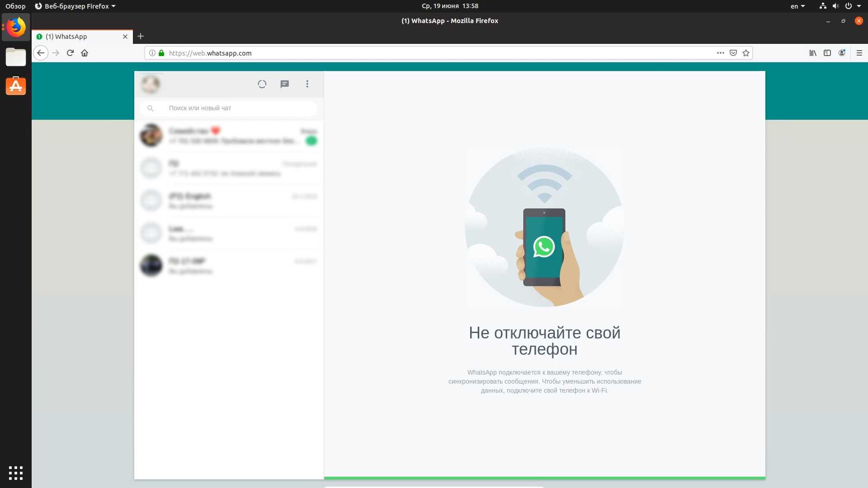Save page to Pocket
Screen dimensions: 868x488
733,53
